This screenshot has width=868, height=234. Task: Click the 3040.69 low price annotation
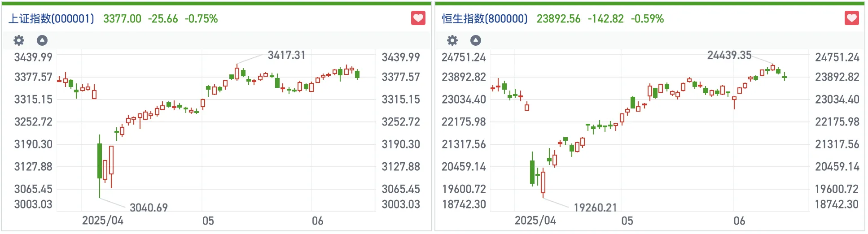pyautogui.click(x=149, y=208)
